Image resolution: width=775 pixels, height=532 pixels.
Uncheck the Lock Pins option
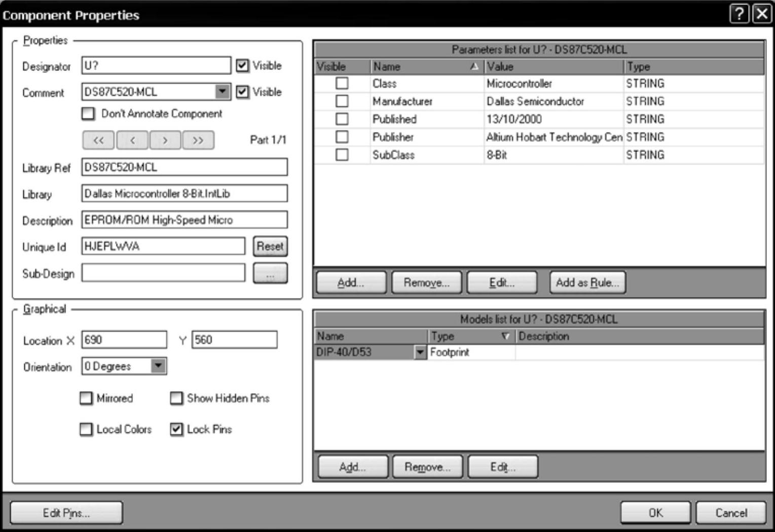(x=176, y=430)
